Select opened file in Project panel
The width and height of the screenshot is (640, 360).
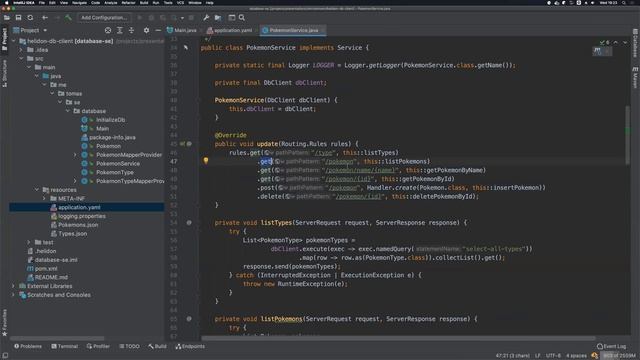click(108, 30)
